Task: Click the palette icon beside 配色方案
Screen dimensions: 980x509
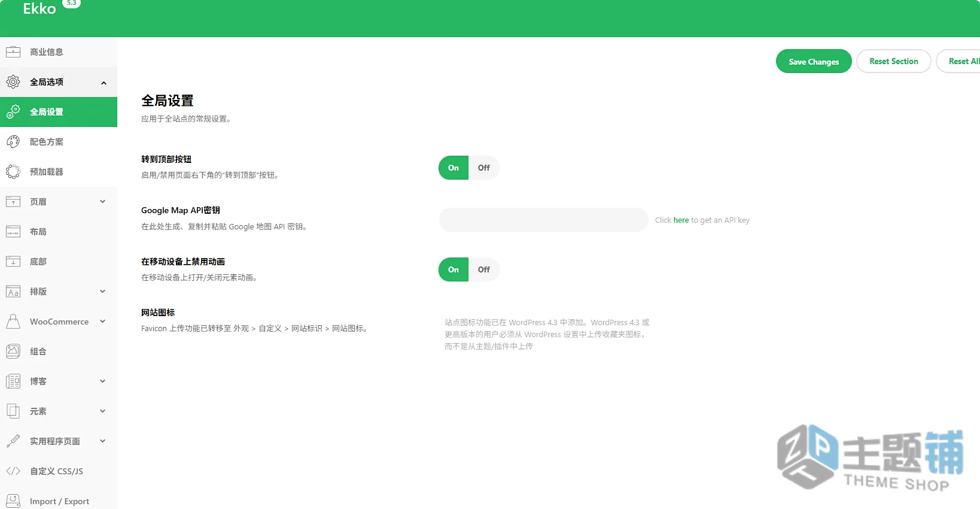Action: tap(13, 142)
